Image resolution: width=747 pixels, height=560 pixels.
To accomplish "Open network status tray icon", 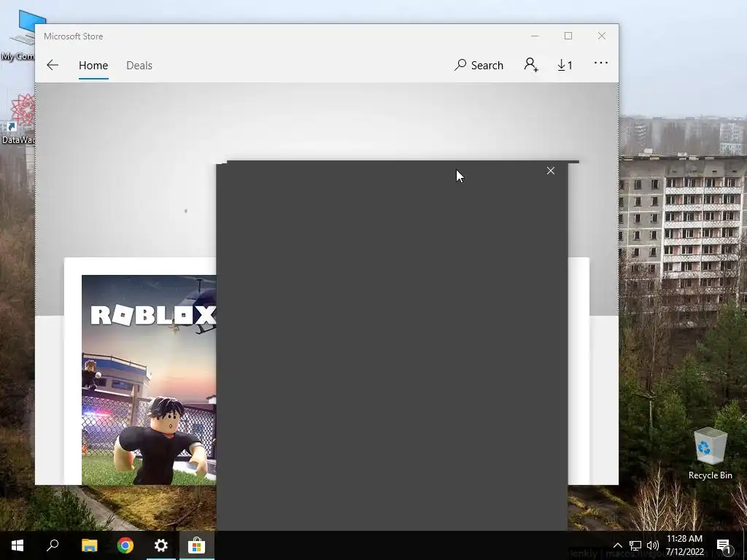I will pos(635,545).
